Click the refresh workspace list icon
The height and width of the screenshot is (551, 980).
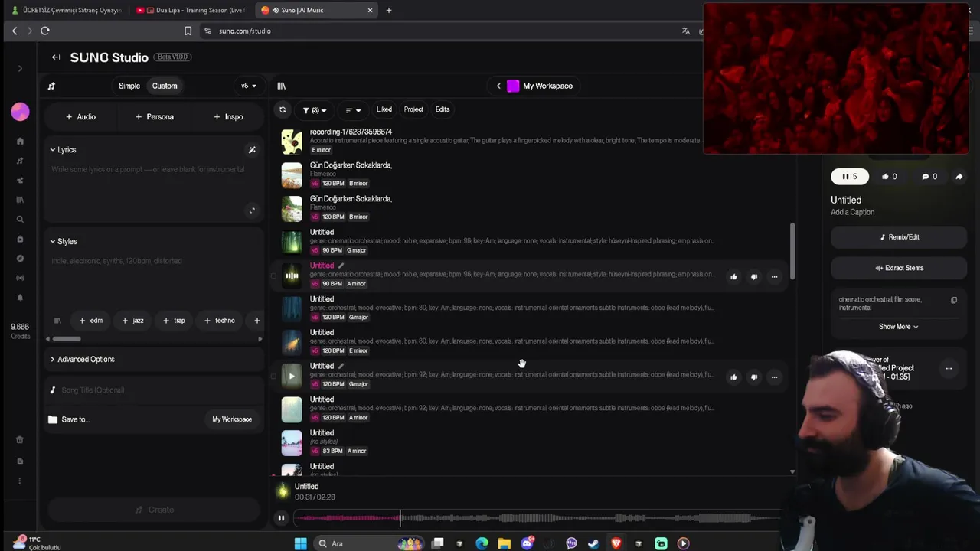coord(283,110)
